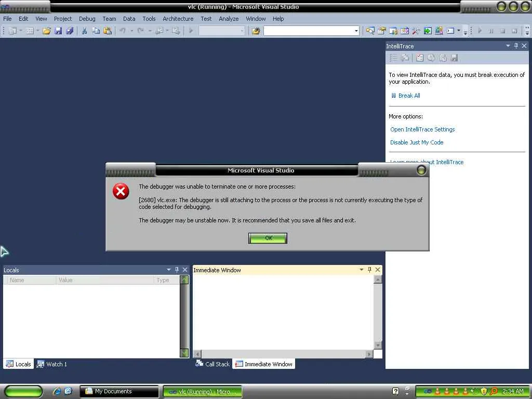Switch to the Call Stack tab
Image resolution: width=532 pixels, height=399 pixels.
[x=212, y=364]
